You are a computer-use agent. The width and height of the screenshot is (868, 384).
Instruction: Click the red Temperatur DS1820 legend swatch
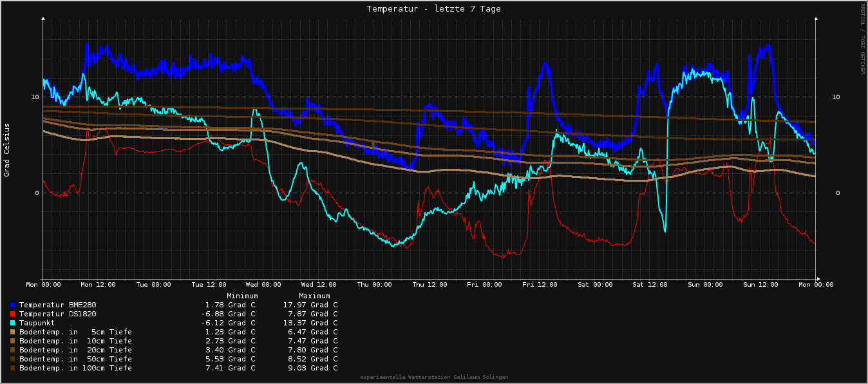click(12, 314)
